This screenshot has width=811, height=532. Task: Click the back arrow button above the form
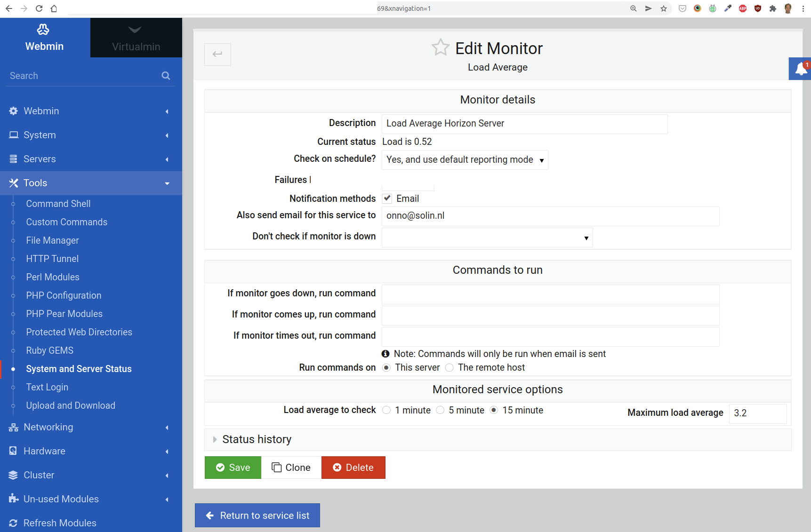217,55
